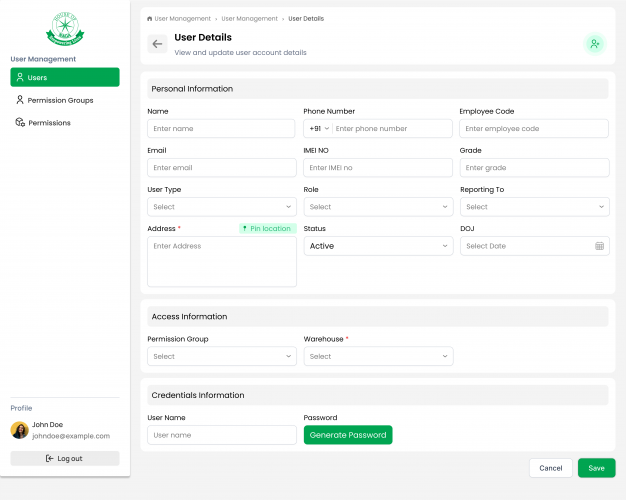Click the Personal Information section header
Viewport: 626px width, 500px height.
point(378,89)
